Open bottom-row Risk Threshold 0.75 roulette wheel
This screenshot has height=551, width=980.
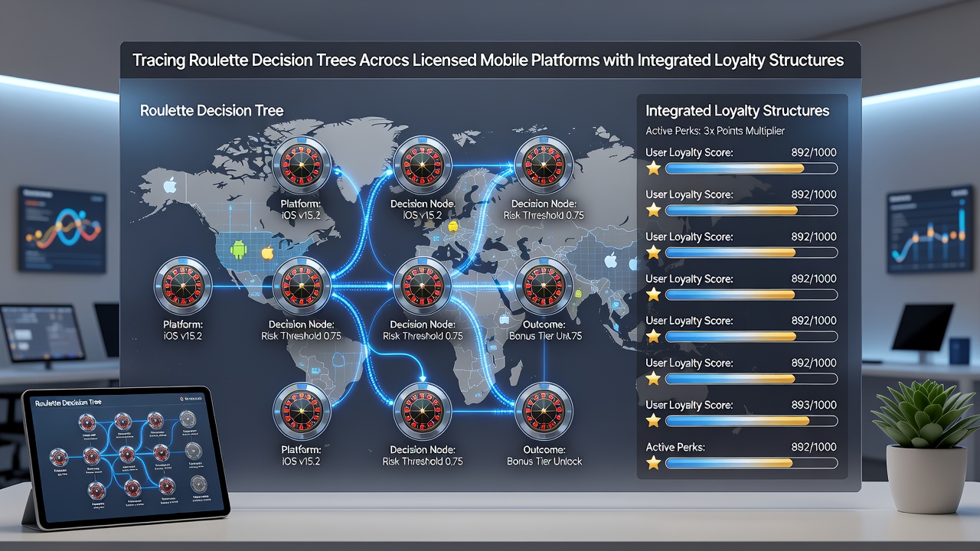tap(423, 411)
